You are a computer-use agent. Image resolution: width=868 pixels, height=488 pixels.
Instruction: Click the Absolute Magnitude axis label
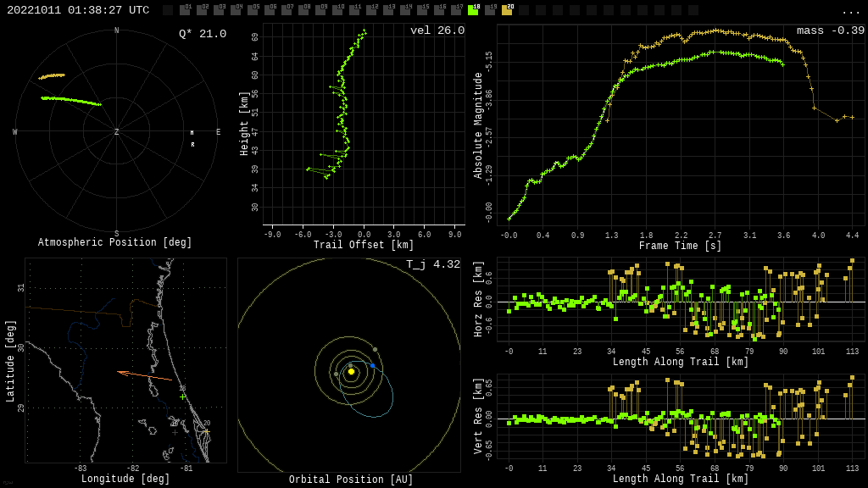point(478,125)
